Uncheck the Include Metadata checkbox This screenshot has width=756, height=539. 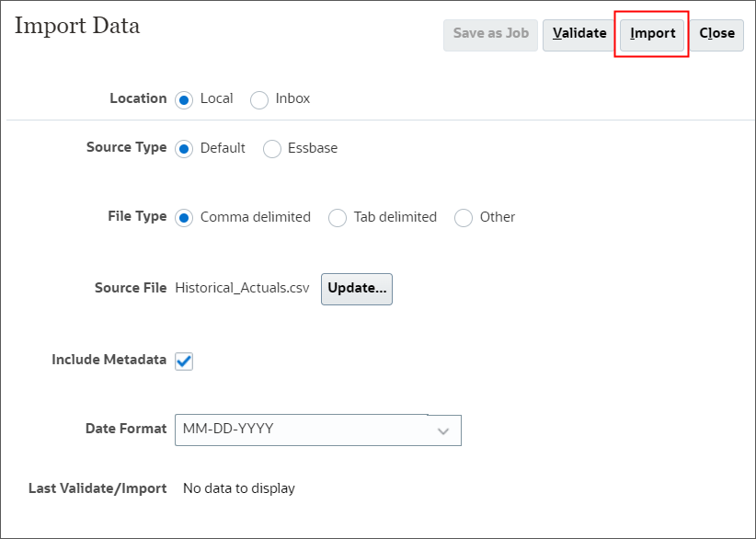[183, 361]
